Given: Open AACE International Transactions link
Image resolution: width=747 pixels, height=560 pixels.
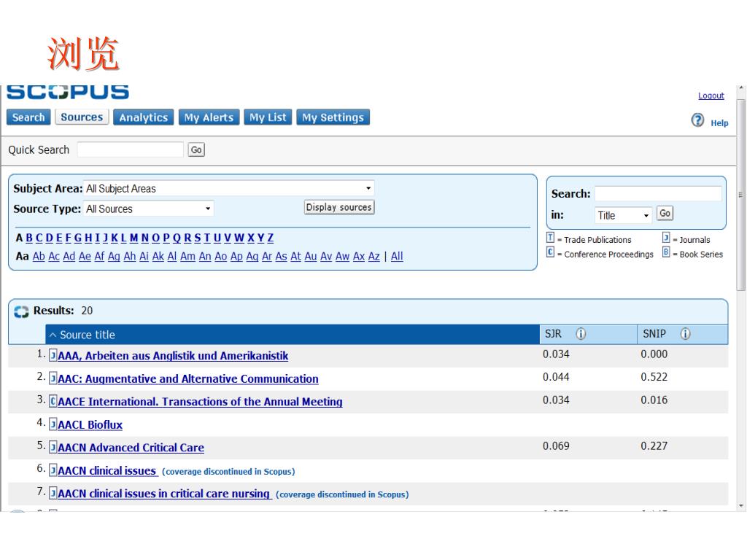Looking at the screenshot, I should coord(200,402).
